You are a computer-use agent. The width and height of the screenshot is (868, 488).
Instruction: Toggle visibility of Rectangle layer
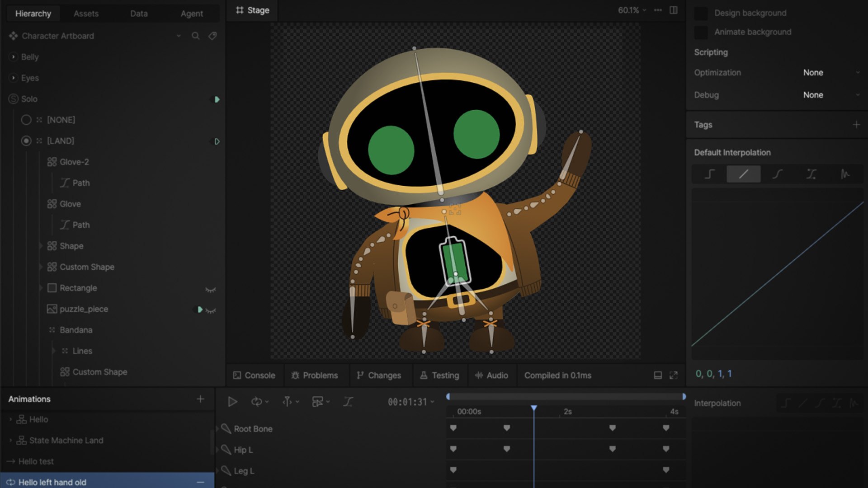[211, 289]
